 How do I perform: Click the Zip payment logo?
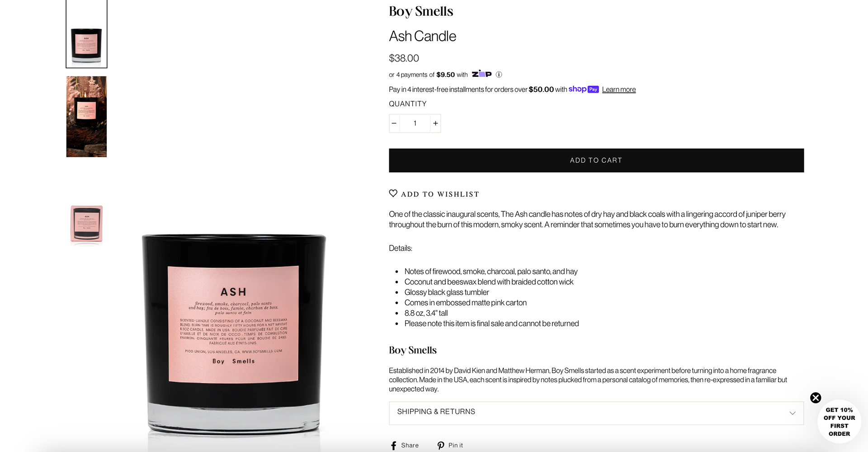(481, 74)
